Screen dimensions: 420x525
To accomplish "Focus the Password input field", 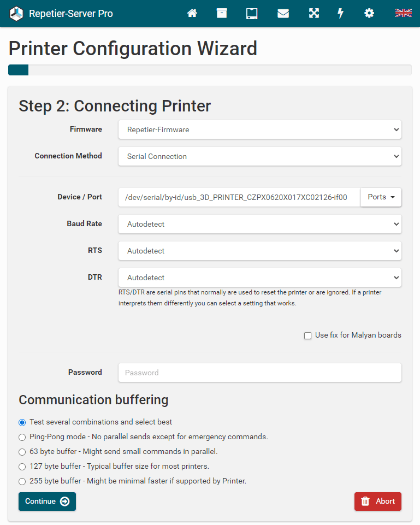I will pos(259,373).
